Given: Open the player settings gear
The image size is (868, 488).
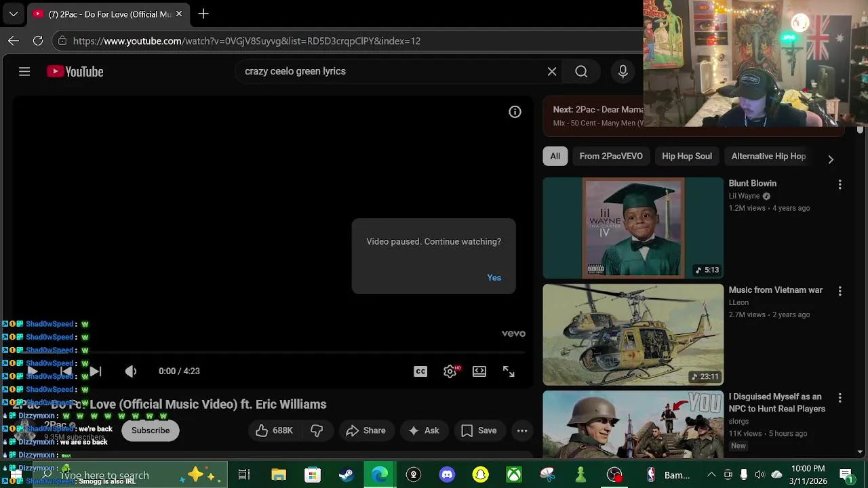Looking at the screenshot, I should tap(450, 371).
